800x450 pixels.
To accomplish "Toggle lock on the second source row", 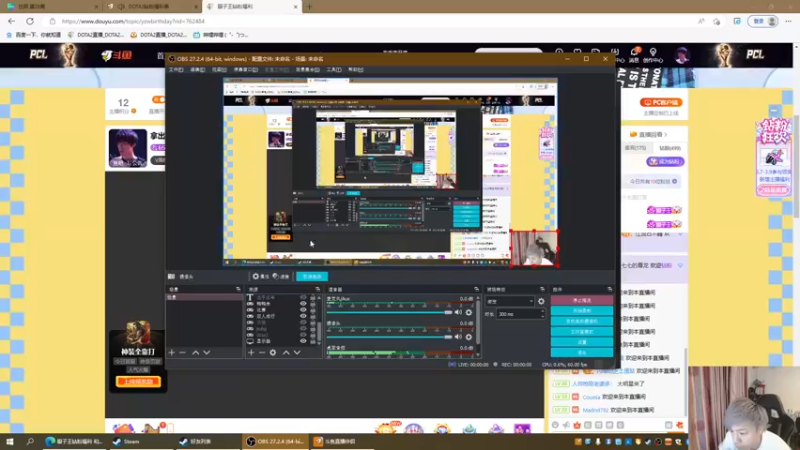I will click(x=313, y=304).
